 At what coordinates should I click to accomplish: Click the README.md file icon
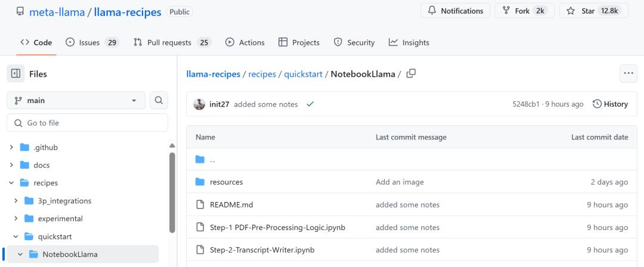point(200,204)
